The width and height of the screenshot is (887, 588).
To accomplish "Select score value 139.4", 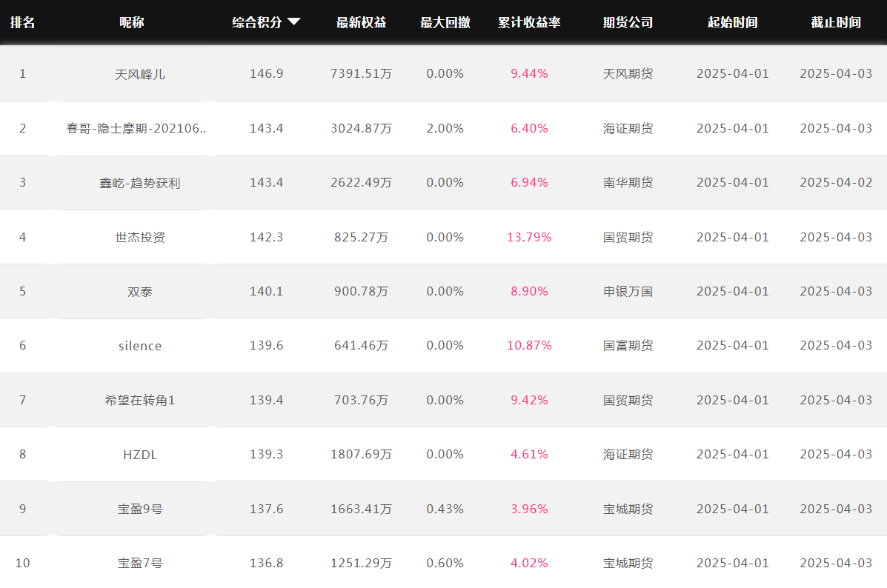I will (267, 400).
